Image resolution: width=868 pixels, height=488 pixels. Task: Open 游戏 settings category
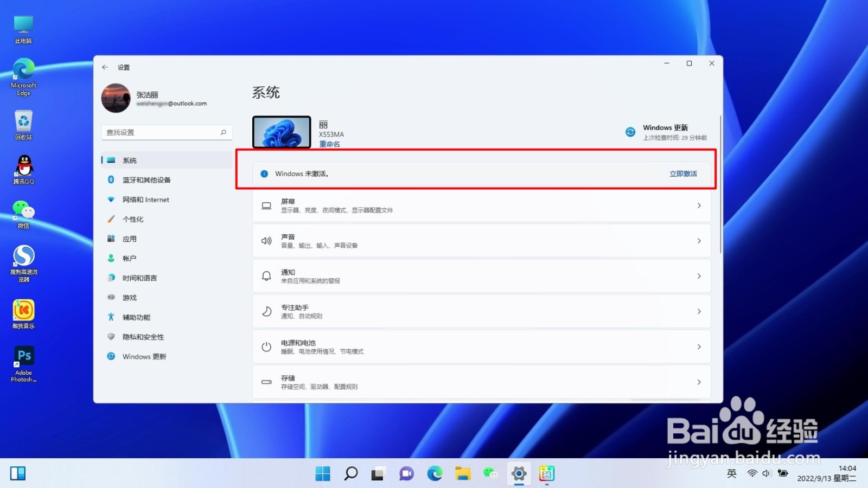pos(167,298)
